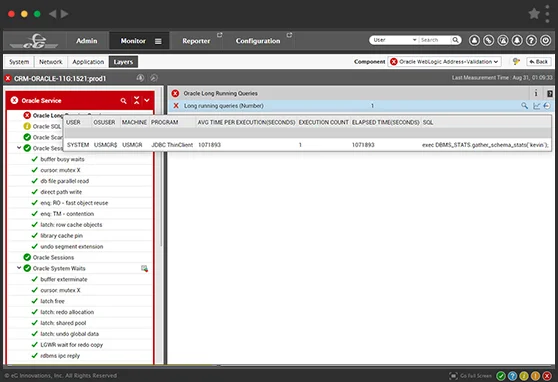Open the User search type dropdown
Image resolution: width=558 pixels, height=382 pixels.
point(394,40)
